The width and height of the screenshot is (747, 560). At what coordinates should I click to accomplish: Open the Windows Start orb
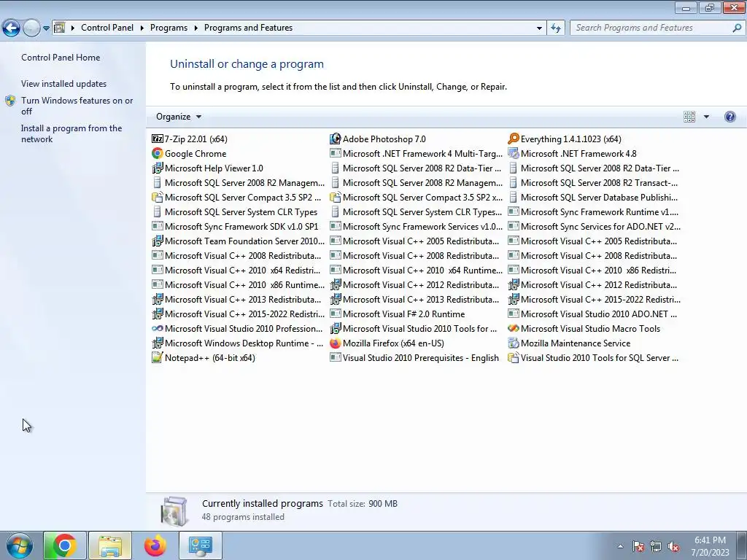point(19,545)
